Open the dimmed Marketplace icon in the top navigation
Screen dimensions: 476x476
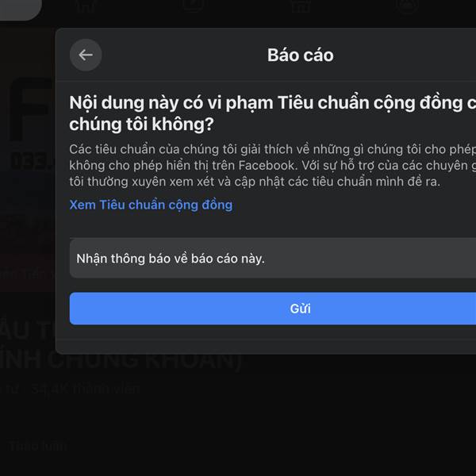(x=301, y=6)
